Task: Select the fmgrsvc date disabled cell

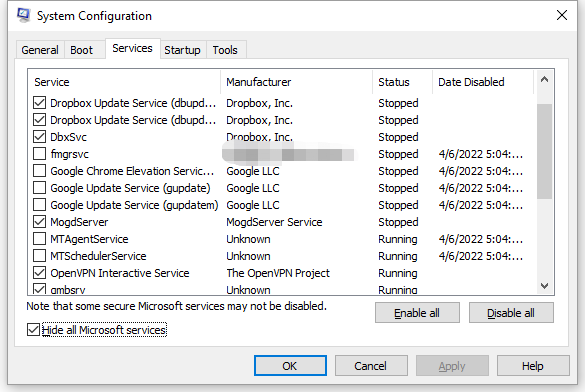Action: (481, 154)
